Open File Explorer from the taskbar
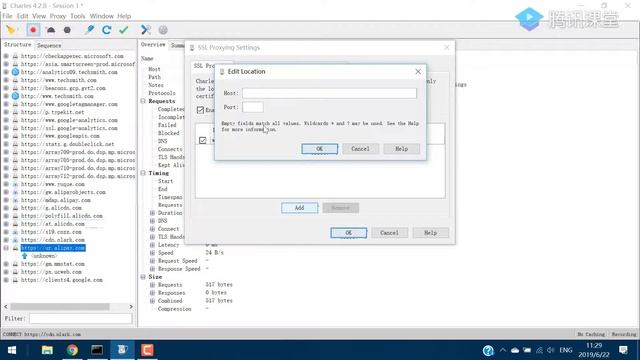 (47, 350)
